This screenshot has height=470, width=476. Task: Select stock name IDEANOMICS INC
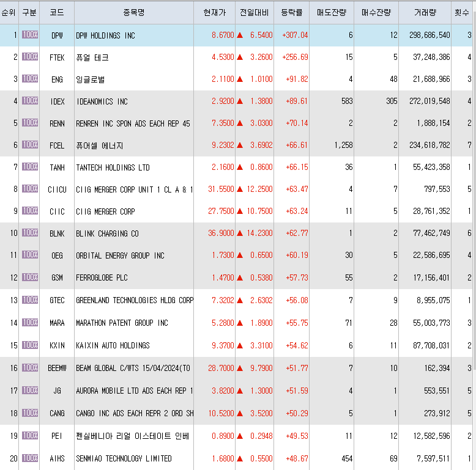pyautogui.click(x=102, y=101)
